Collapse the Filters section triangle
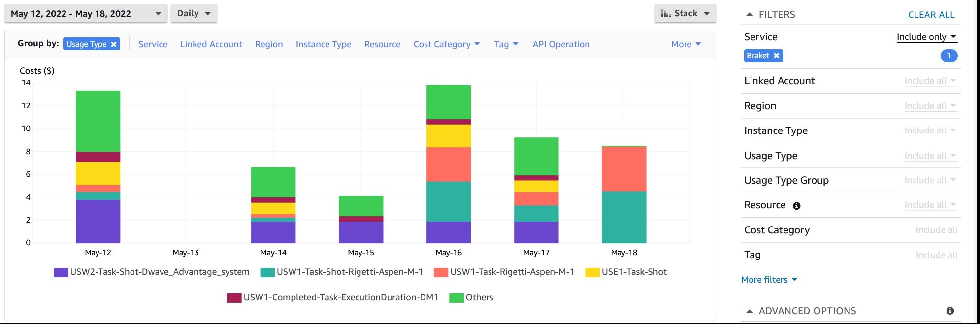The width and height of the screenshot is (980, 324). coord(750,15)
